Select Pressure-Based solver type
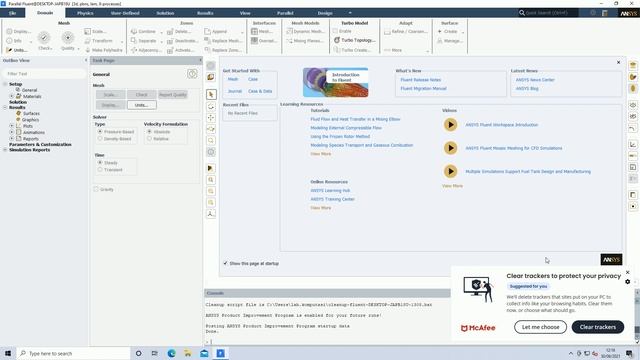Image resolution: width=640 pixels, height=360 pixels. pos(100,132)
